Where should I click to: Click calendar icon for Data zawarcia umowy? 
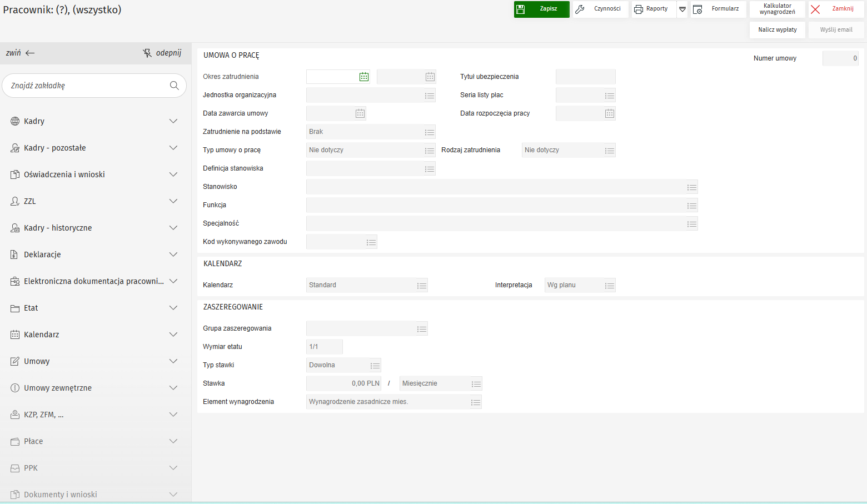point(360,113)
